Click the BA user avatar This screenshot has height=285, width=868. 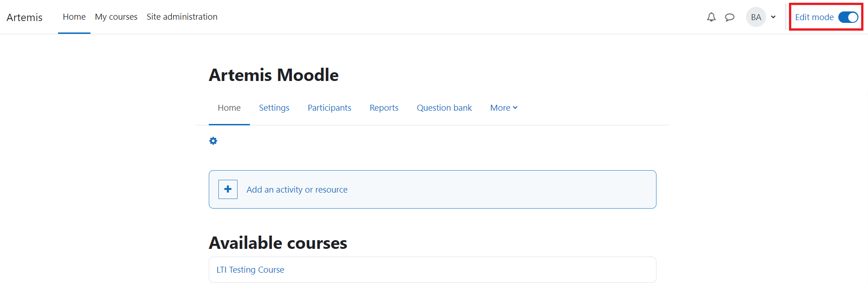[x=756, y=17]
